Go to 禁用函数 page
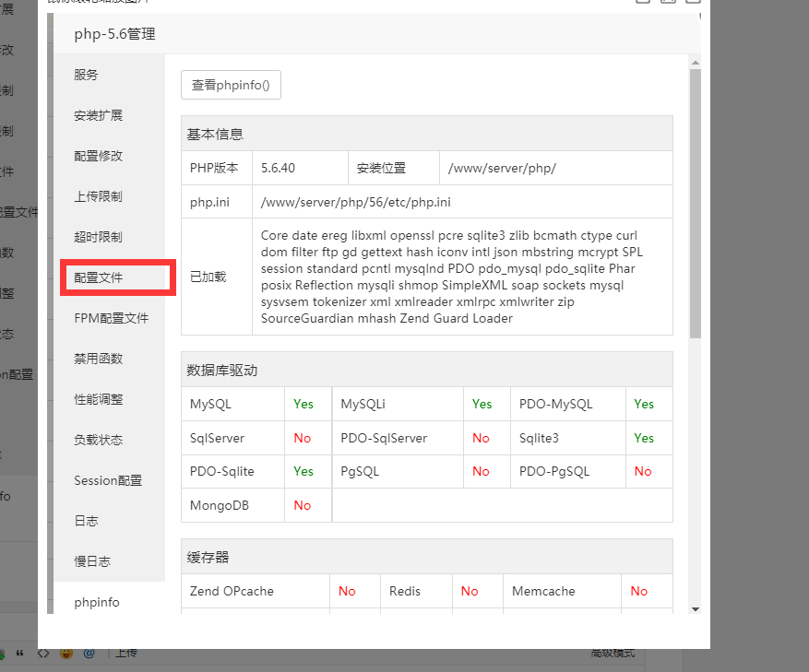The width and height of the screenshot is (809, 672). point(98,359)
